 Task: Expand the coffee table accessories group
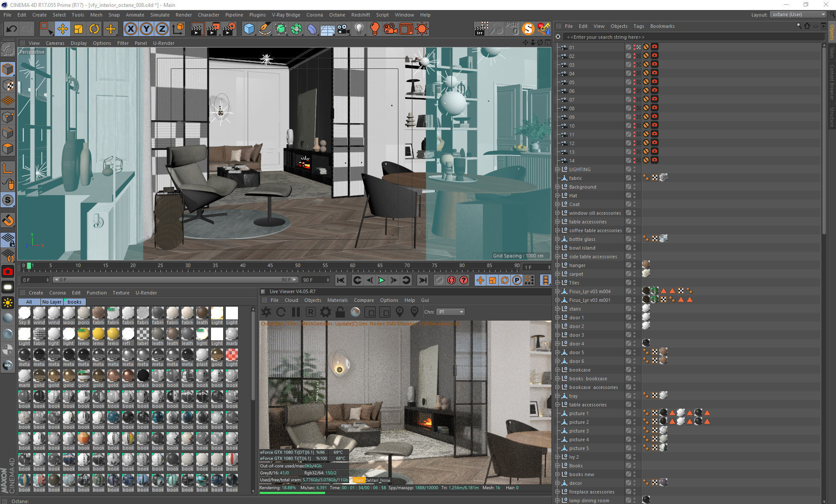[557, 230]
